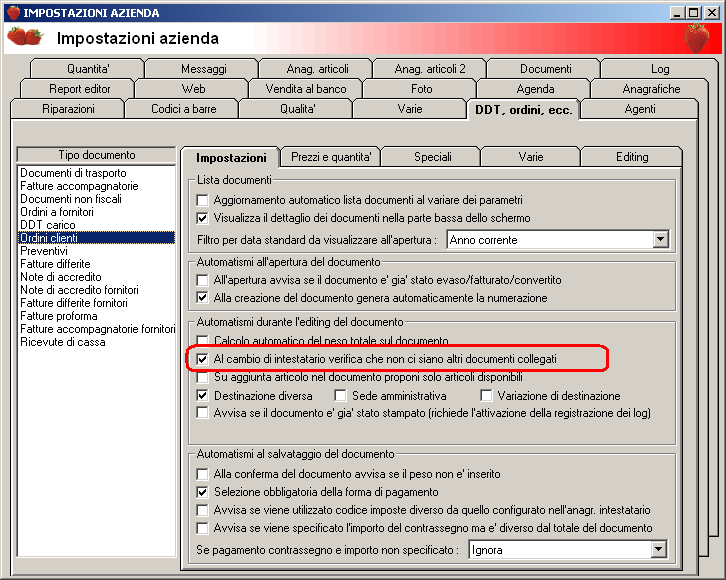
Task: Switch to the Prezzi e quantita' tab
Action: tap(331, 157)
